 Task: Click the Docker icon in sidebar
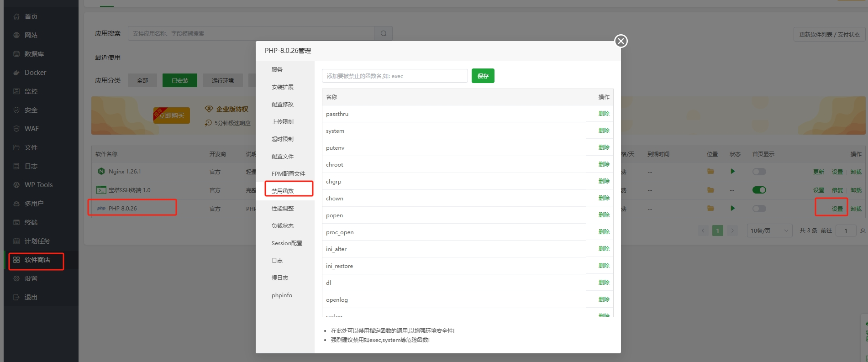click(x=16, y=73)
